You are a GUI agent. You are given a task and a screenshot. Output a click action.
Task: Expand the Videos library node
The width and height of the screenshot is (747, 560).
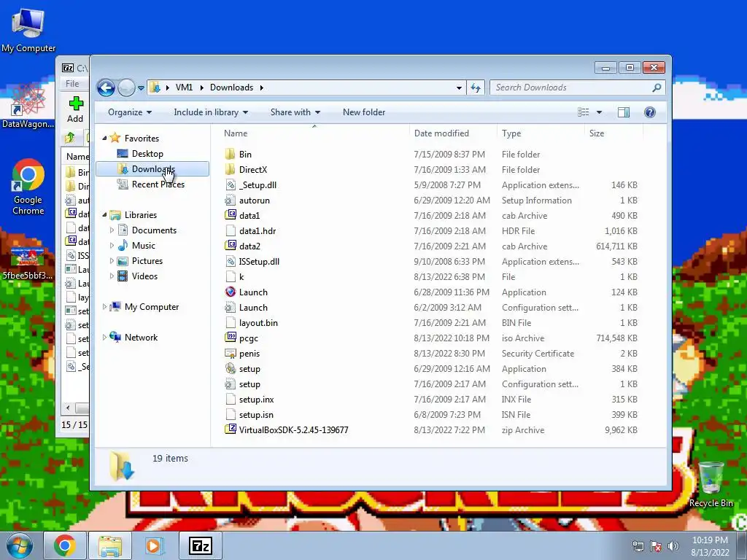tap(112, 276)
